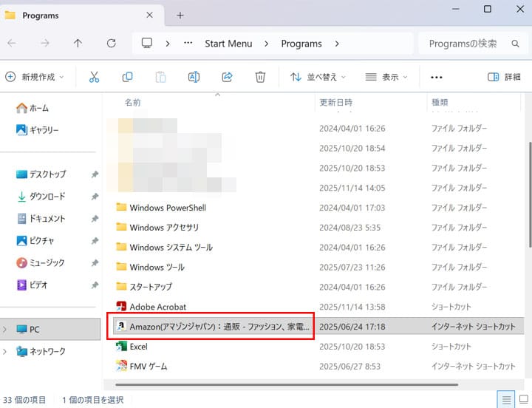This screenshot has height=408, width=532.
Task: Select ダウンロード in the navigation pane
Action: [47, 197]
